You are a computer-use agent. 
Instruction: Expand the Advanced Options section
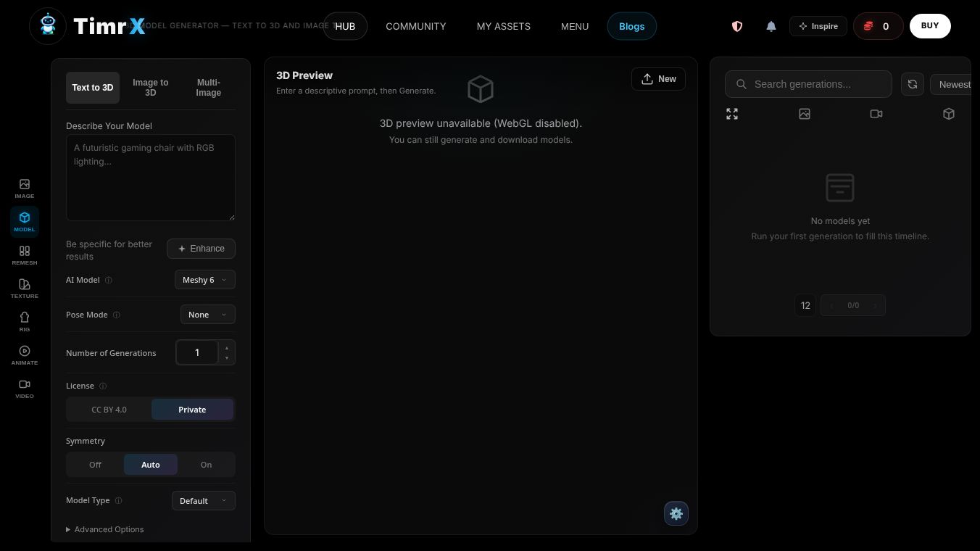[x=104, y=529]
